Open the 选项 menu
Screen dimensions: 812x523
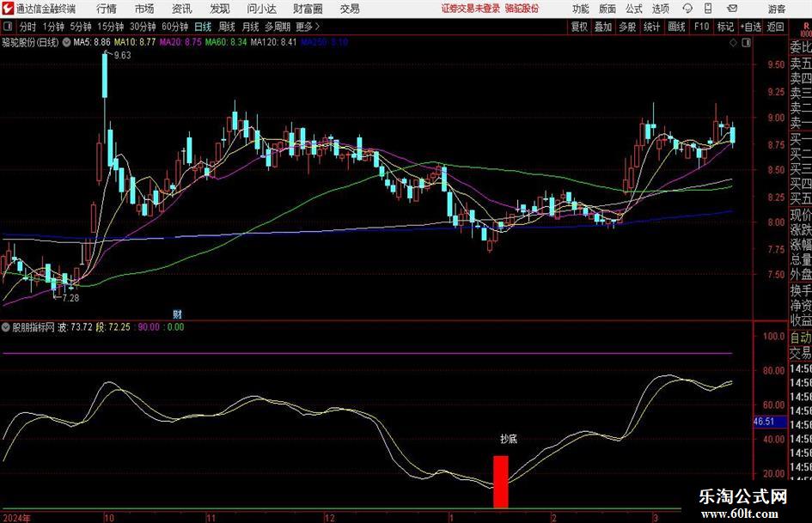tap(660, 9)
